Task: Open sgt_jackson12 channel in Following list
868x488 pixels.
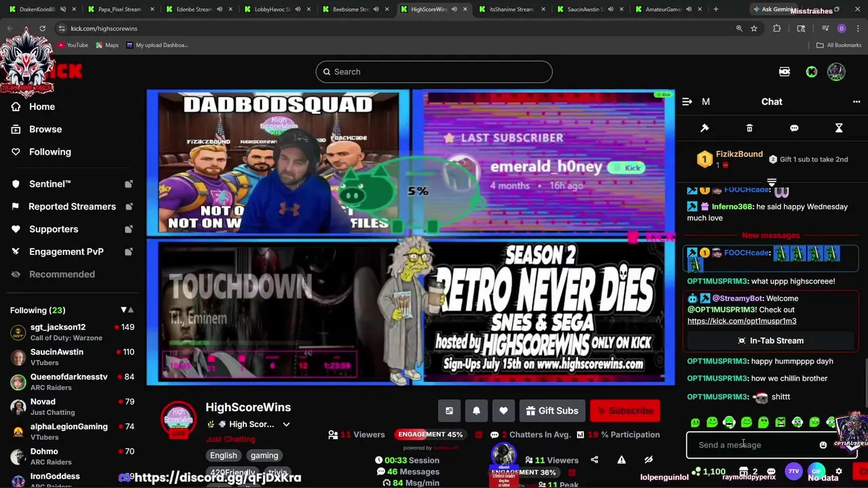Action: (72, 332)
